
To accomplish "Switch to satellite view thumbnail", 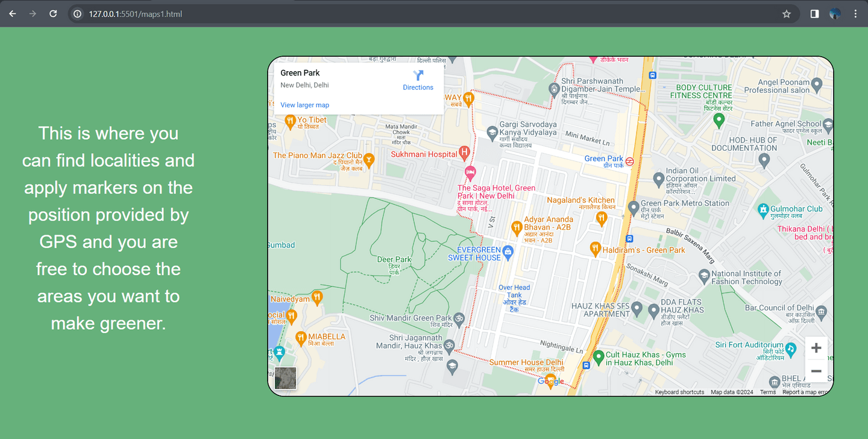I will [286, 378].
